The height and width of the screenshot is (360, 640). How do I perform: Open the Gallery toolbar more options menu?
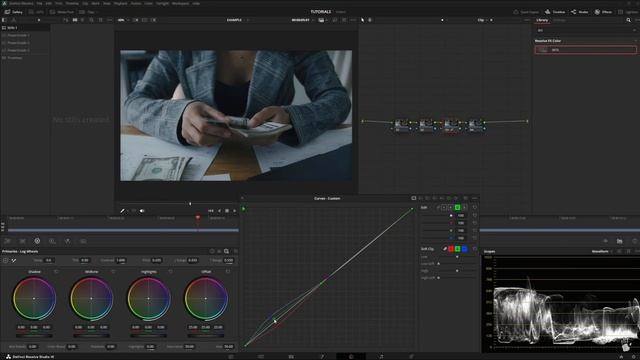[x=109, y=20]
